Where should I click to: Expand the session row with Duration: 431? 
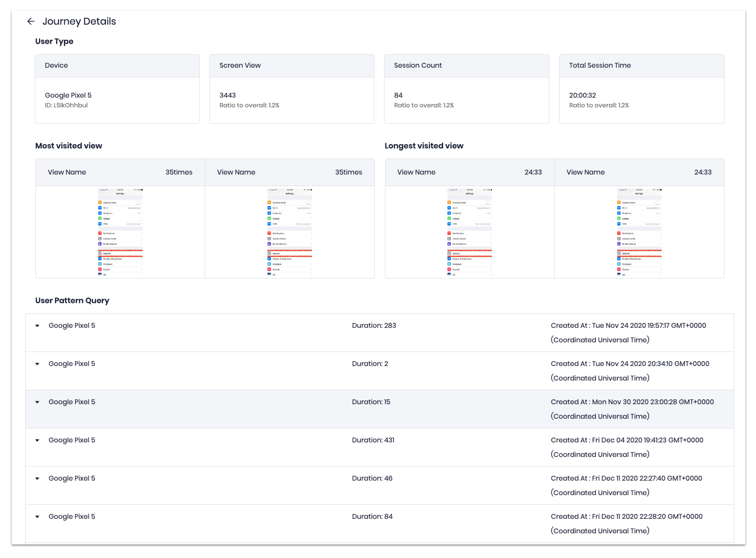pyautogui.click(x=37, y=440)
